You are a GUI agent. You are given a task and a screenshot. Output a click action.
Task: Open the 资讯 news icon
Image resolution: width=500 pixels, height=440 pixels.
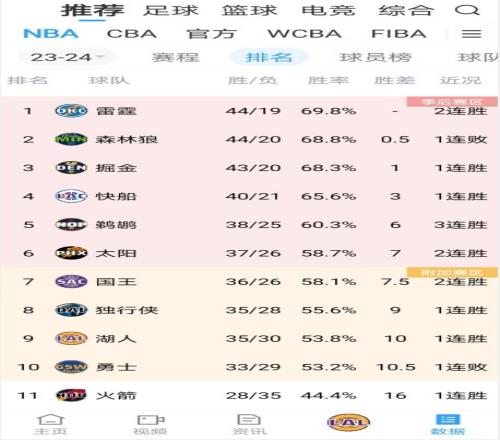click(249, 419)
